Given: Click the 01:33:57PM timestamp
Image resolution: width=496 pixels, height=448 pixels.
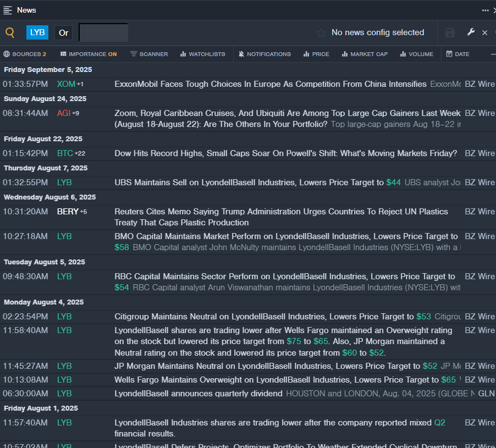Looking at the screenshot, I should pyautogui.click(x=25, y=84).
